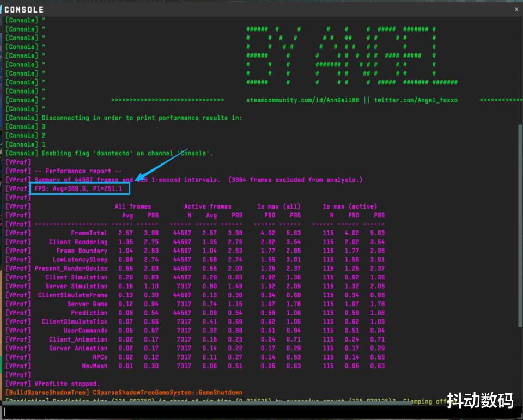This screenshot has width=523, height=420.
Task: Click Server Simulation's All frames P99 1.10
Action: point(151,286)
